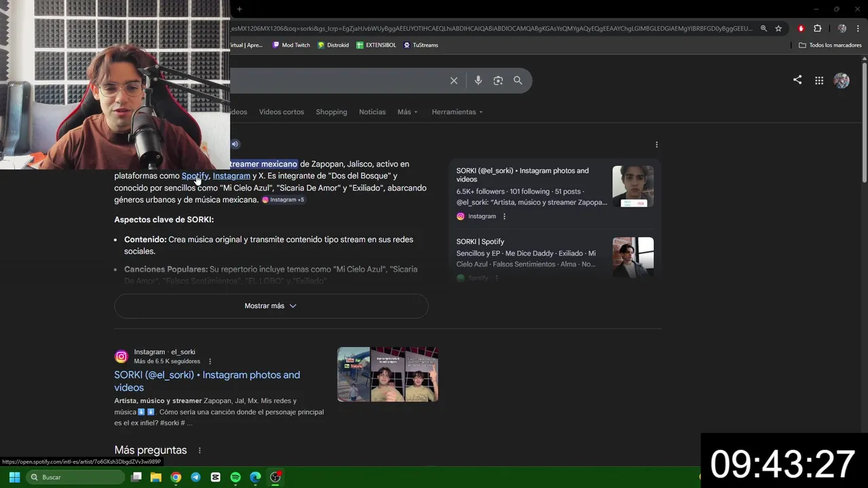Clear the Google search box text
The width and height of the screenshot is (868, 488).
454,81
